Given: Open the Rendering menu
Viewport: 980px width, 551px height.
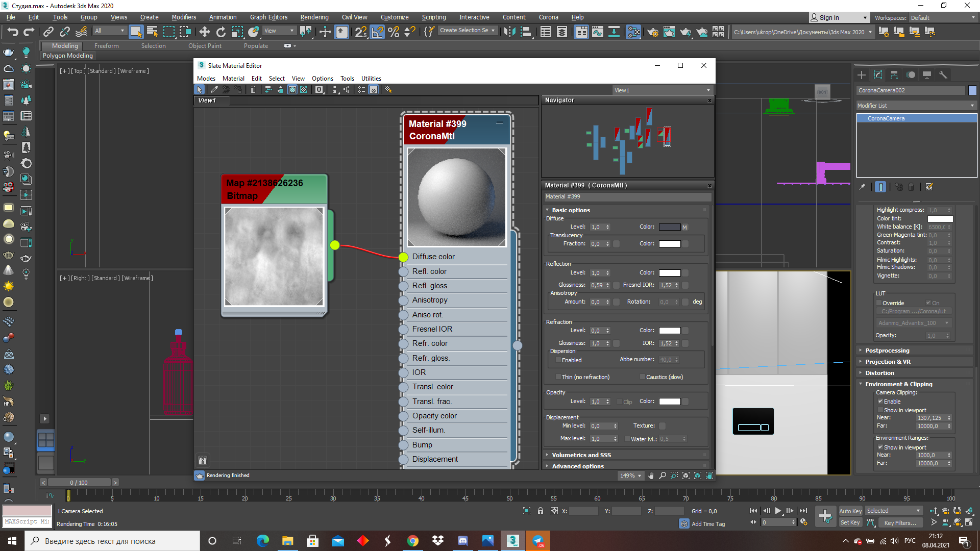Looking at the screenshot, I should (x=314, y=17).
